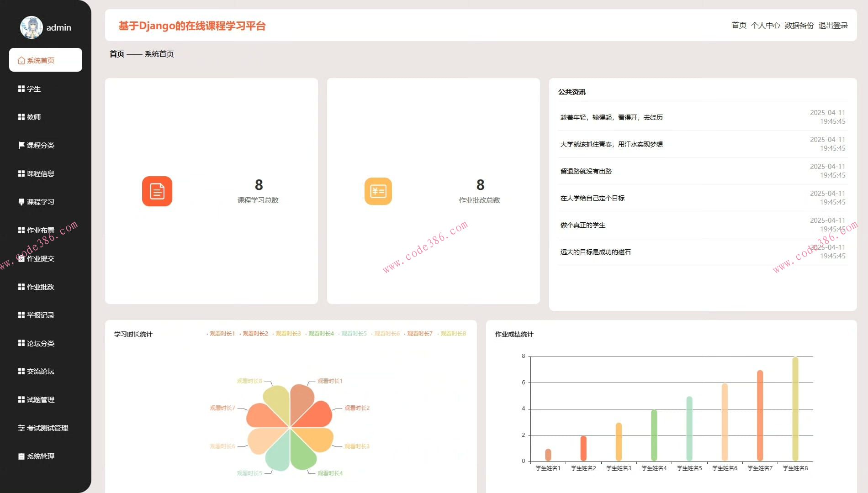Click the sliders icon beside 考试测试管理
868x493 pixels.
tap(21, 428)
